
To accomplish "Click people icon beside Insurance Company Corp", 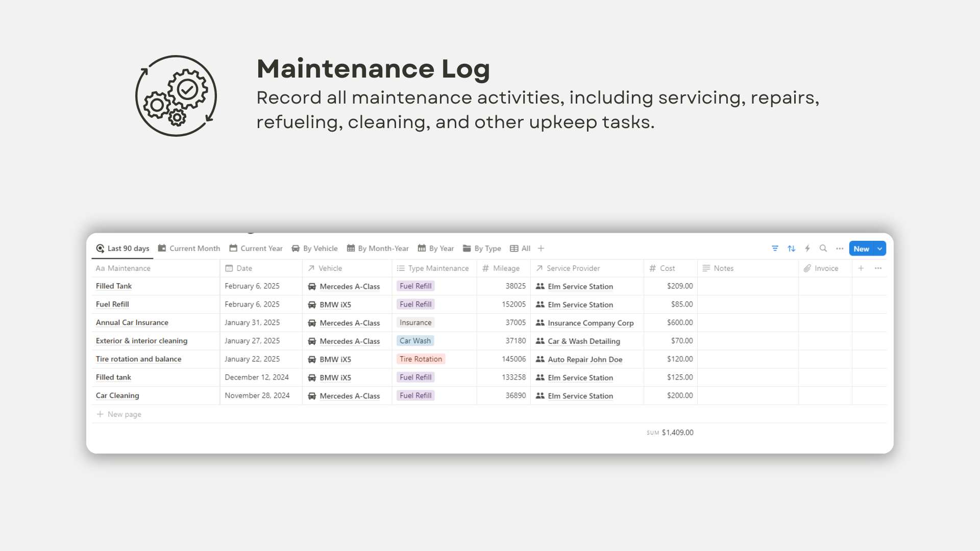I will [540, 323].
